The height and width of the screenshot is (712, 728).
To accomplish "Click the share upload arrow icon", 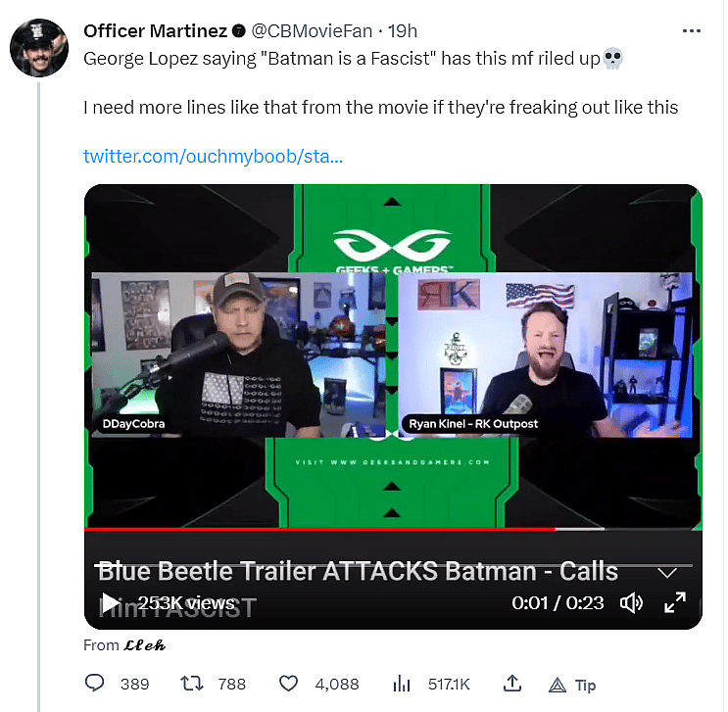I will 511,684.
